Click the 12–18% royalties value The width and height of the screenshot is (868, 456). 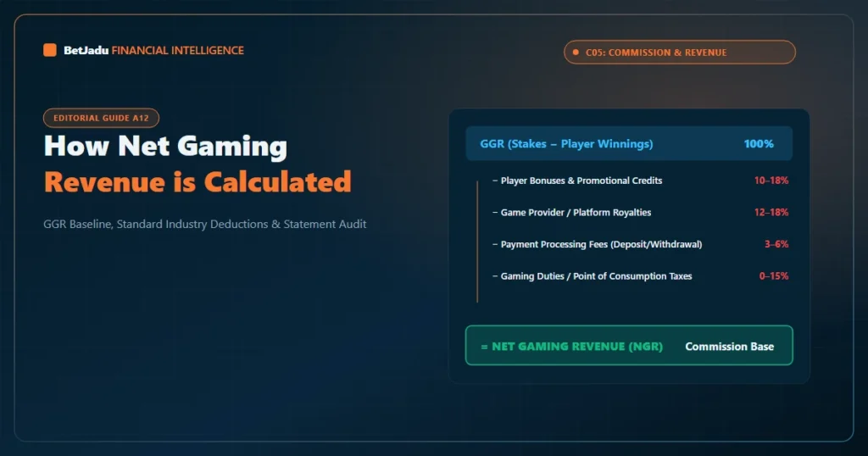click(771, 213)
